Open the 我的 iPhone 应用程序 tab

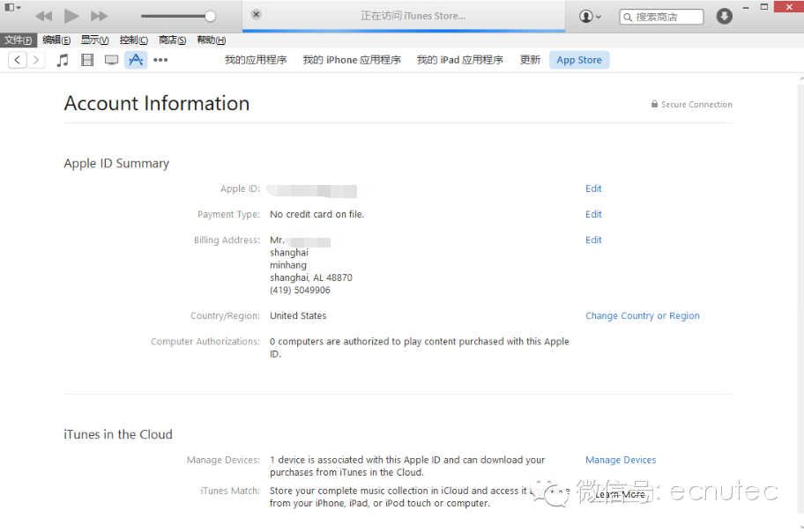[352, 60]
